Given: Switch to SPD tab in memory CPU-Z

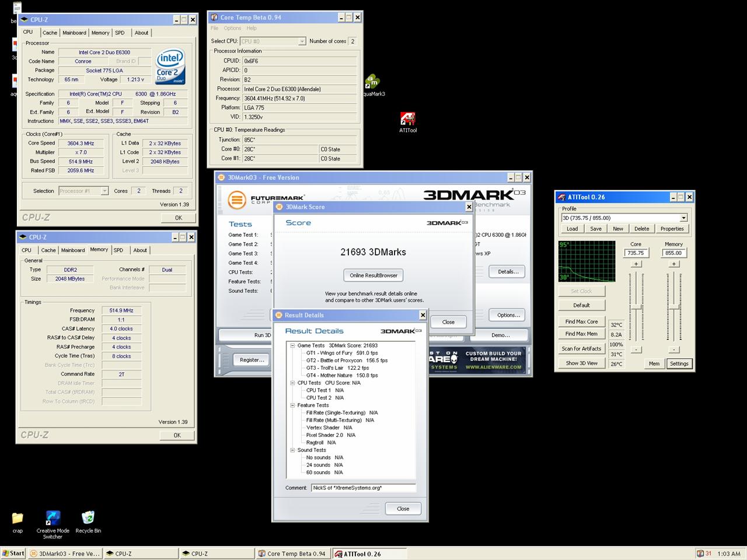Looking at the screenshot, I should click(118, 250).
